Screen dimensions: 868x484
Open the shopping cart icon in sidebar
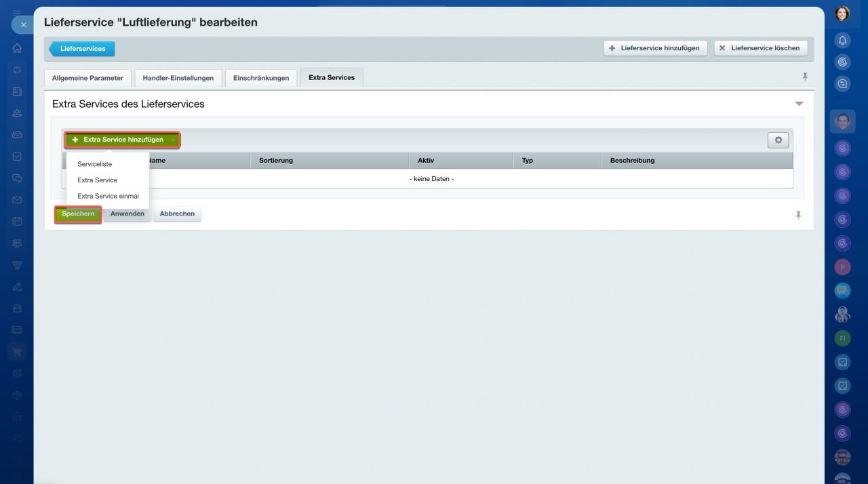pos(17,352)
